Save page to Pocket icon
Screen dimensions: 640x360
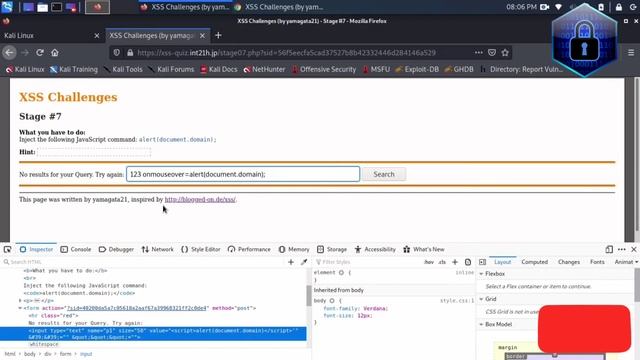click(x=492, y=53)
